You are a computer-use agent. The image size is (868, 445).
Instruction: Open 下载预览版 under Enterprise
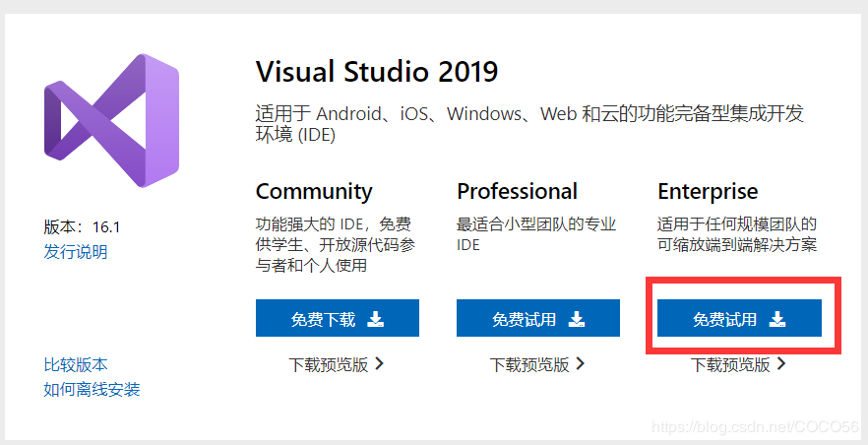738,364
